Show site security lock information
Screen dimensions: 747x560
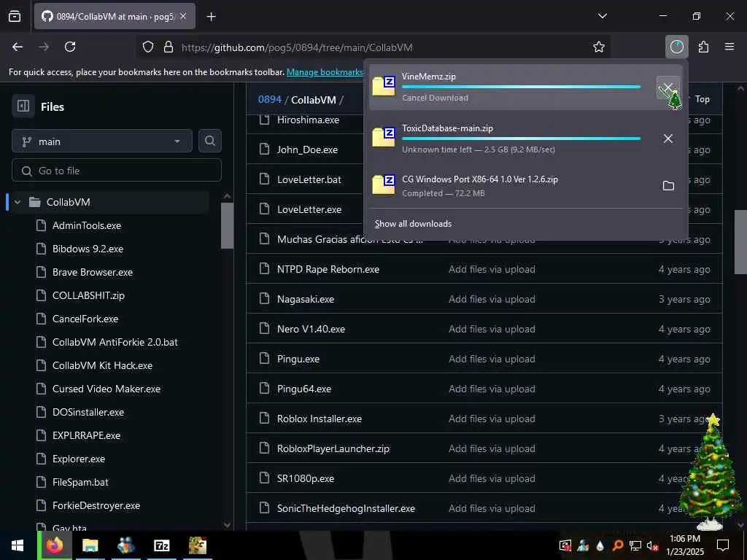point(169,47)
